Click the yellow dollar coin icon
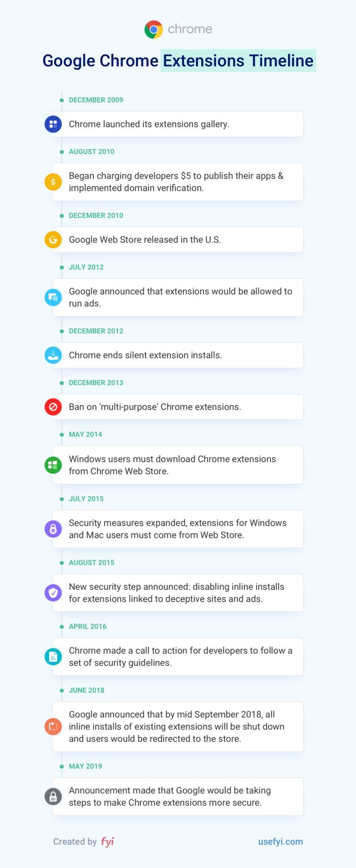The height and width of the screenshot is (868, 356). [x=53, y=182]
